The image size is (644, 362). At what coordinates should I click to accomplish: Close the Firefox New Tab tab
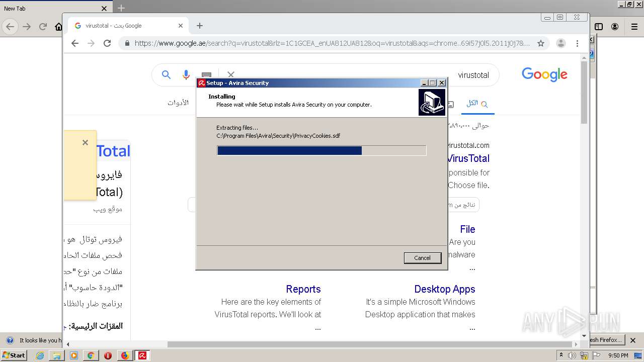tap(104, 9)
